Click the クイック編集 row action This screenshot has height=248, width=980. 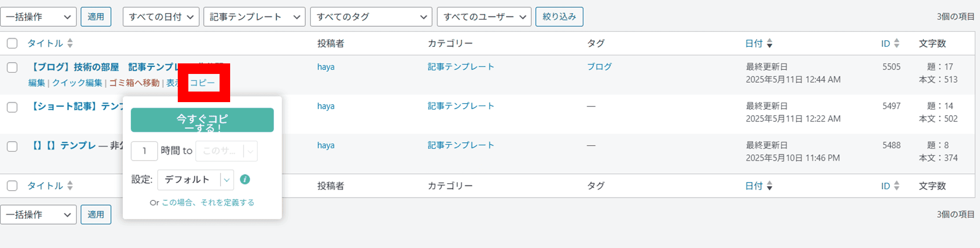tap(77, 82)
